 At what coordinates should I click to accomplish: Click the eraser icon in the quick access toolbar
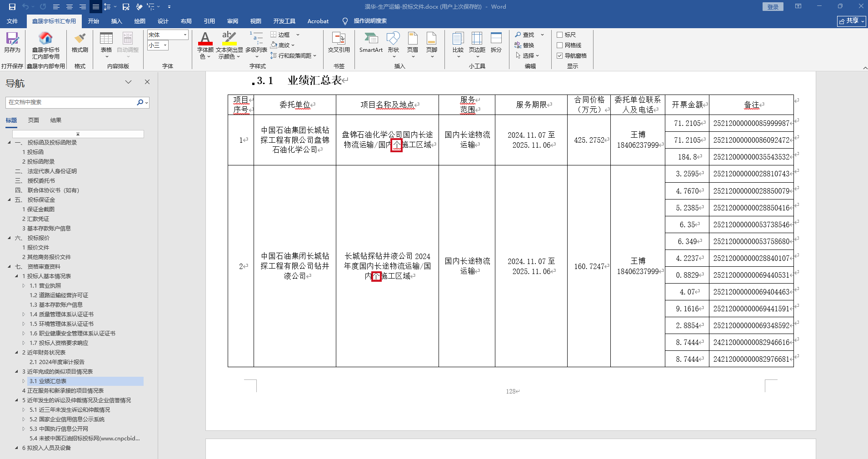139,7
